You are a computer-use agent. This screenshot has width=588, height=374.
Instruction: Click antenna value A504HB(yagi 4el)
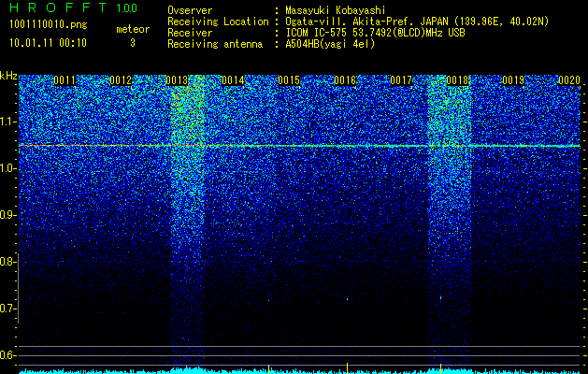330,44
